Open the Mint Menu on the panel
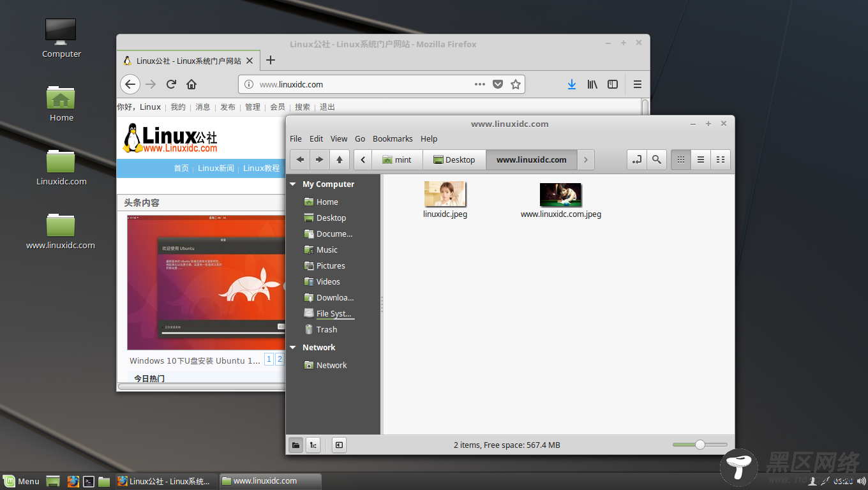This screenshot has height=490, width=868. click(x=22, y=481)
